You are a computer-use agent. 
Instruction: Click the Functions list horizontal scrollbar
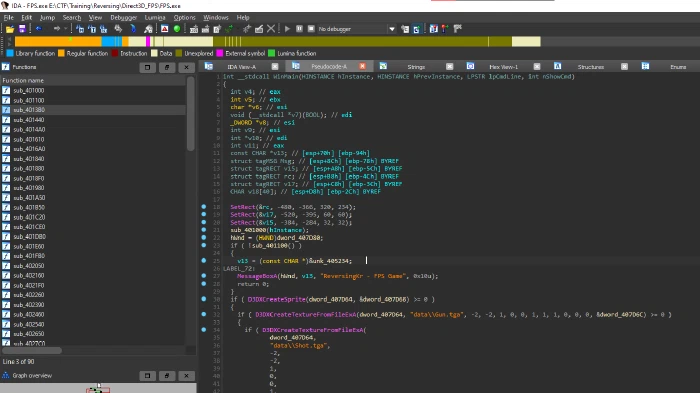(32, 351)
